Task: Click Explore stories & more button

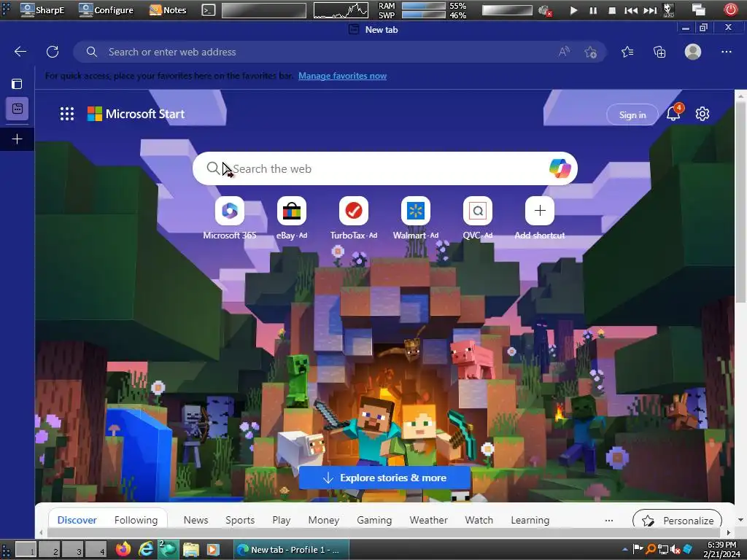Action: pyautogui.click(x=384, y=478)
